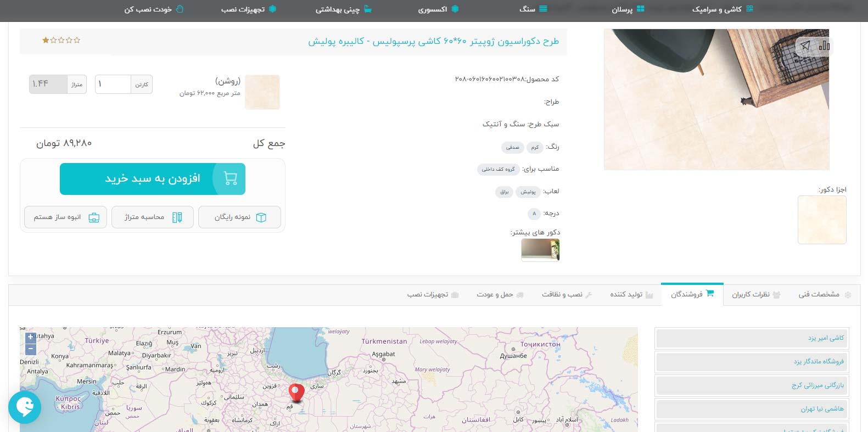Click the share paper-plane icon on image
This screenshot has height=432, width=868.
[805, 46]
